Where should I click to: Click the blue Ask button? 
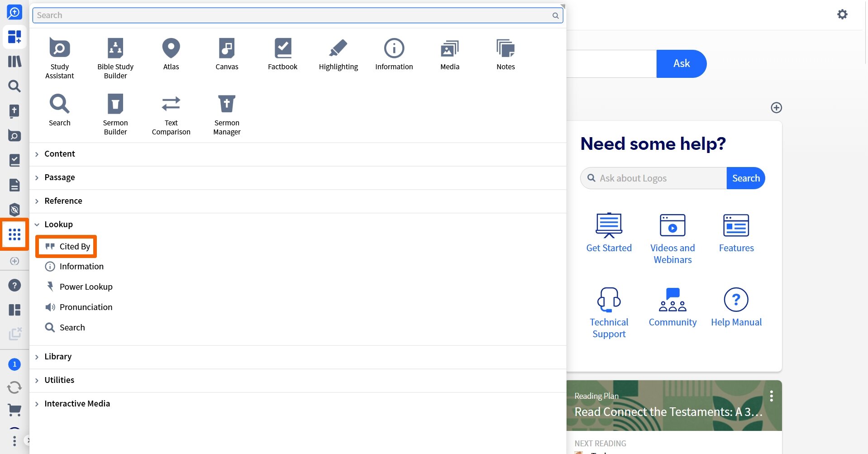click(681, 64)
